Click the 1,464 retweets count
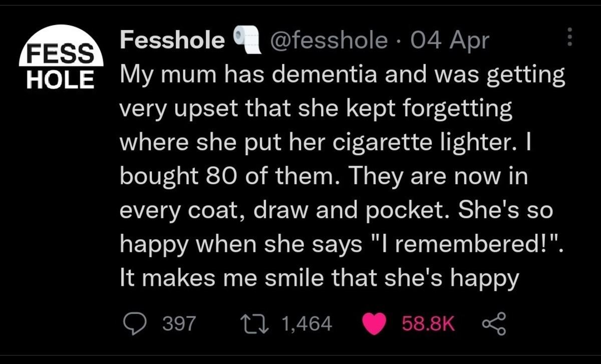 point(307,324)
